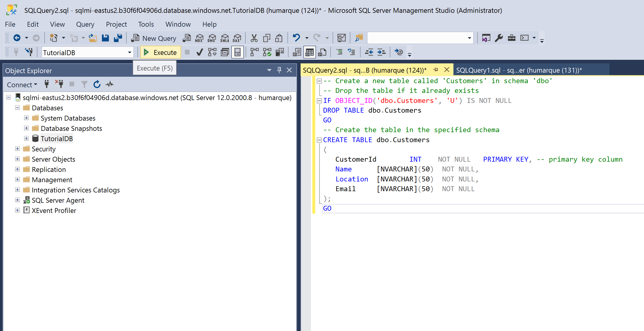Click the DAX query icon
This screenshot has height=331, width=644.
pos(237,38)
